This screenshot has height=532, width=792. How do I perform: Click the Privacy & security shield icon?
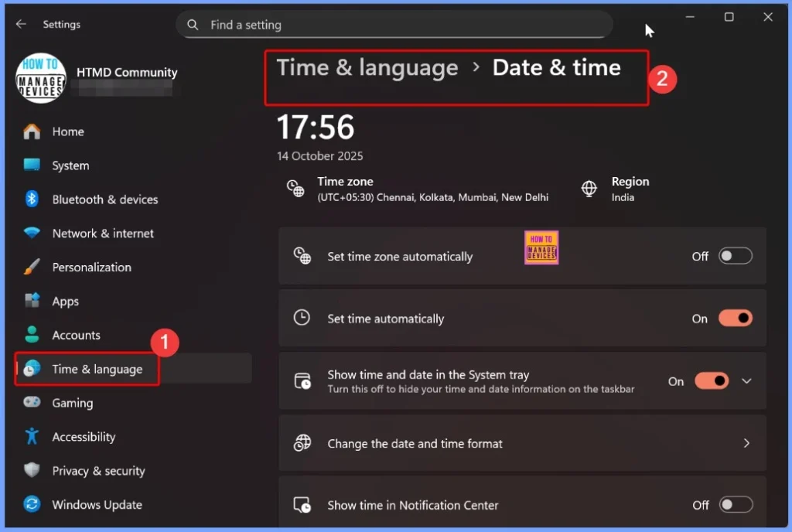(32, 471)
